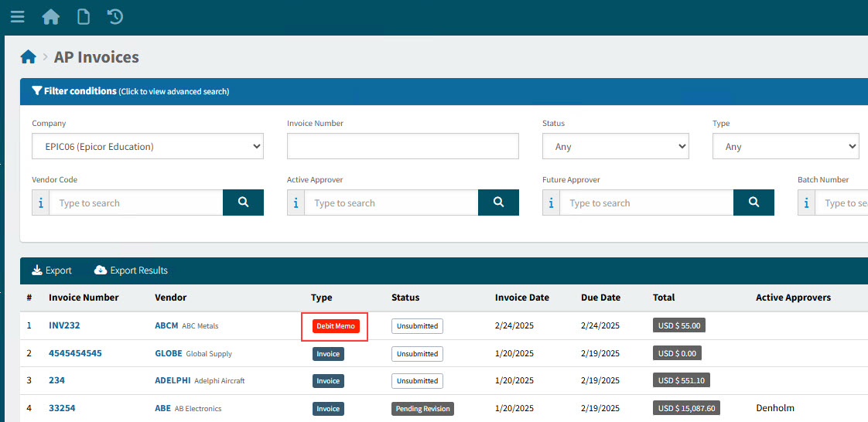Open the Type filter dropdown
Image resolution: width=868 pixels, height=422 pixels.
click(x=785, y=146)
